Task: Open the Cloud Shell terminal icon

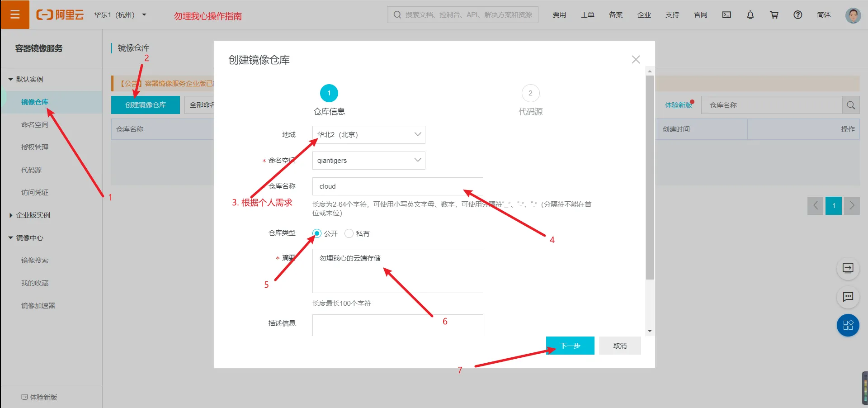Action: click(726, 15)
